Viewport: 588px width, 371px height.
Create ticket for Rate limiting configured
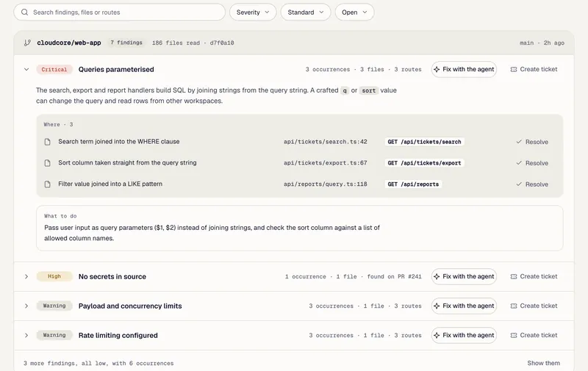pos(534,335)
